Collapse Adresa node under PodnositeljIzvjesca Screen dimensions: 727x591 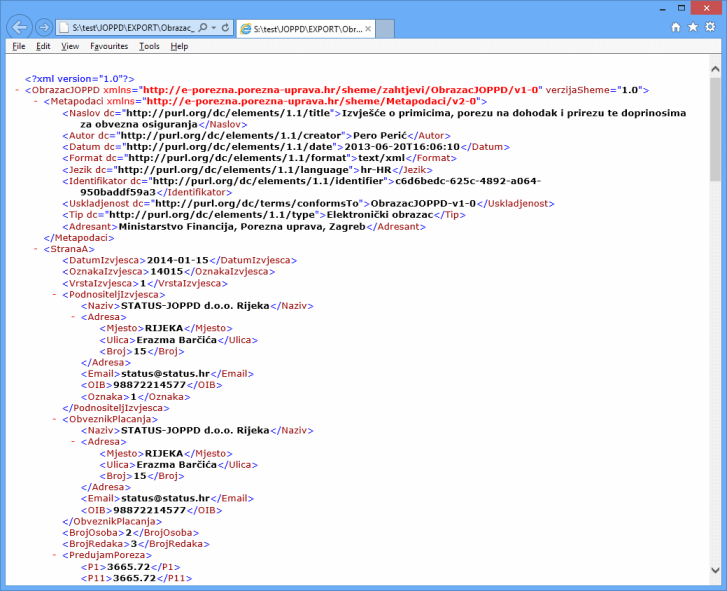[x=73, y=317]
